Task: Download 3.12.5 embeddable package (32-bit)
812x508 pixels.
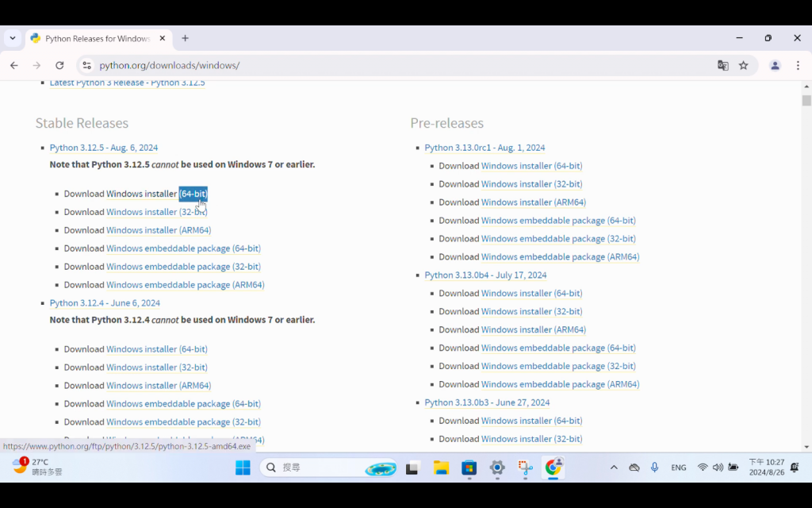Action: click(x=183, y=267)
